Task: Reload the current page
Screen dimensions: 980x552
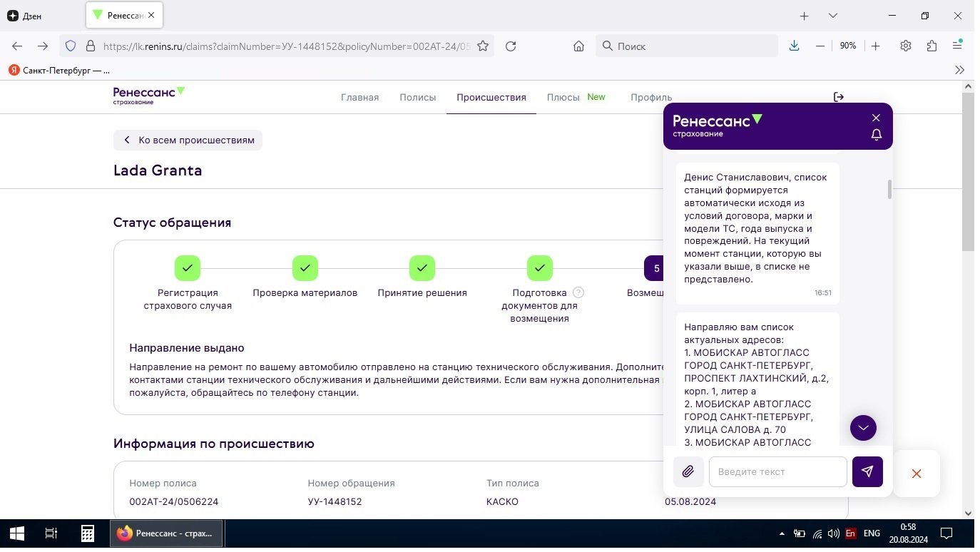Action: click(x=511, y=46)
